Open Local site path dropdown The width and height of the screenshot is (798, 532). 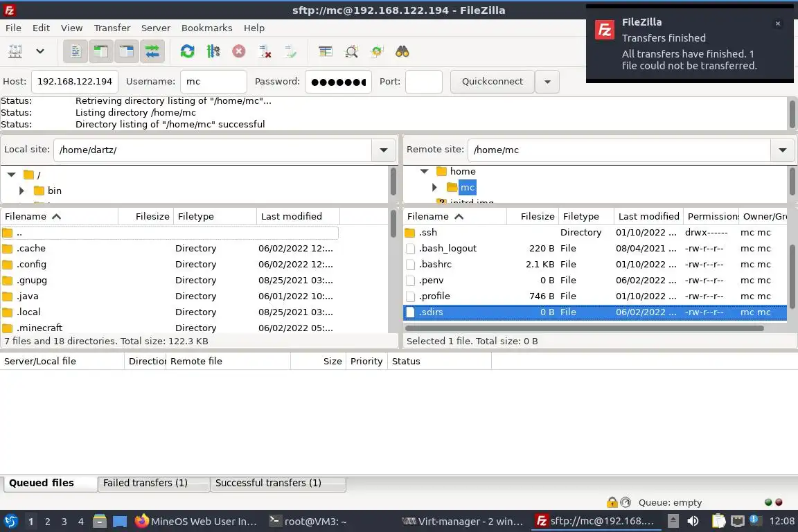[x=384, y=150]
